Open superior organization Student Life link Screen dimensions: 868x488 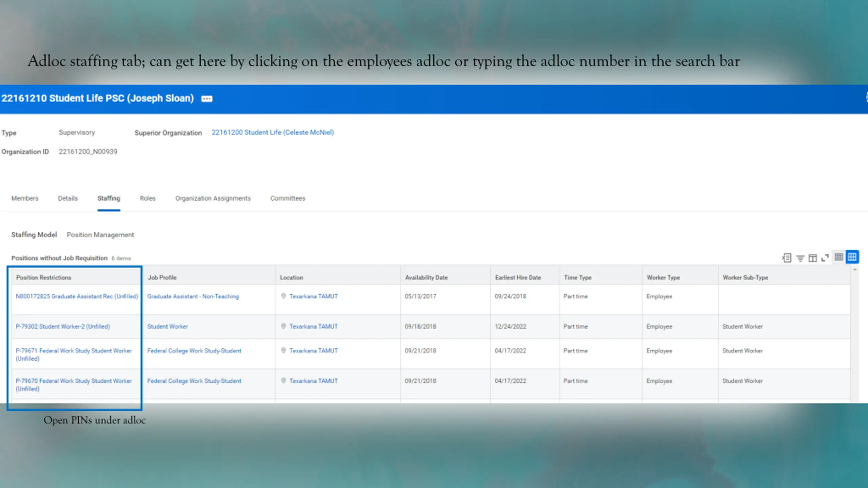point(273,133)
